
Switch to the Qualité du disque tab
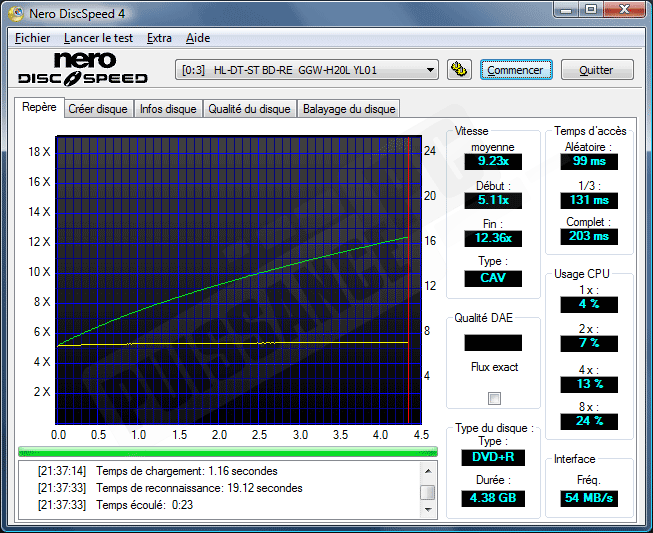pos(249,109)
